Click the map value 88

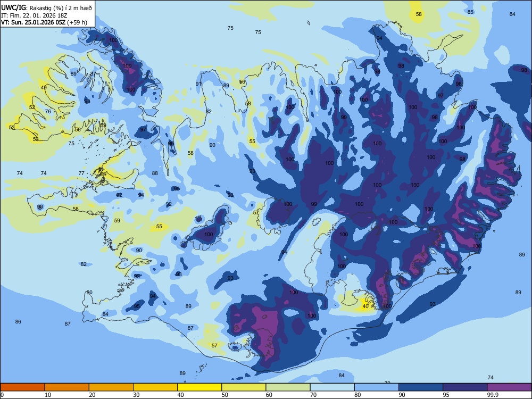(x=155, y=173)
